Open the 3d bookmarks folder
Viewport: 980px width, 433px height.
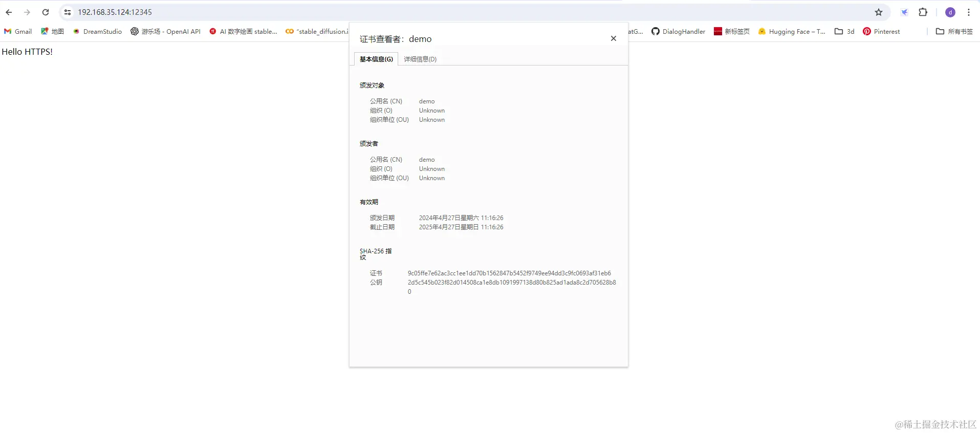(x=844, y=31)
